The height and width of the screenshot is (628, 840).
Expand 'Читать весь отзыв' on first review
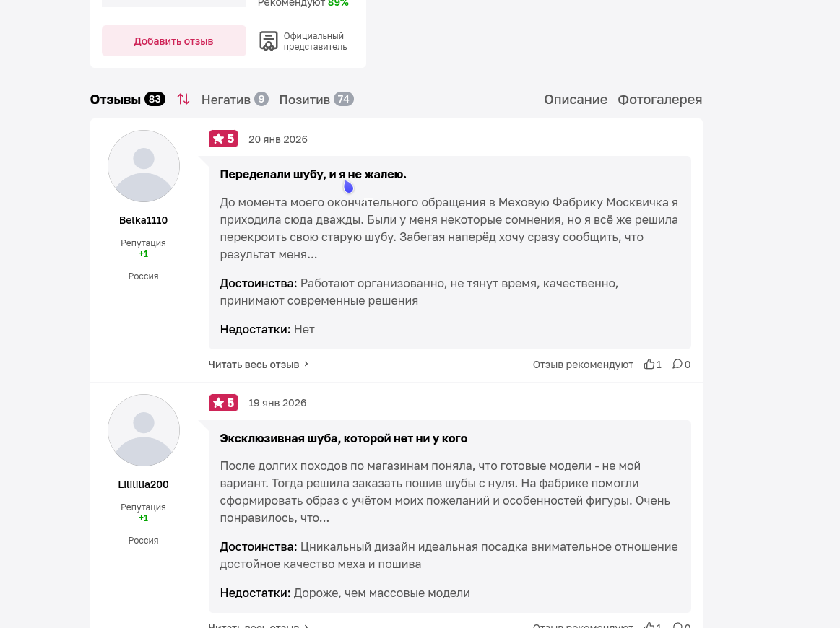coord(258,365)
